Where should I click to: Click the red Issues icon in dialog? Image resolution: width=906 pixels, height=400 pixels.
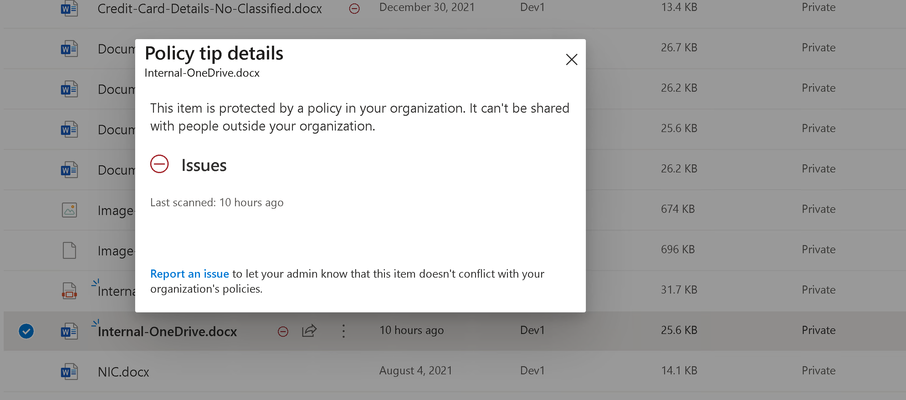pos(159,164)
